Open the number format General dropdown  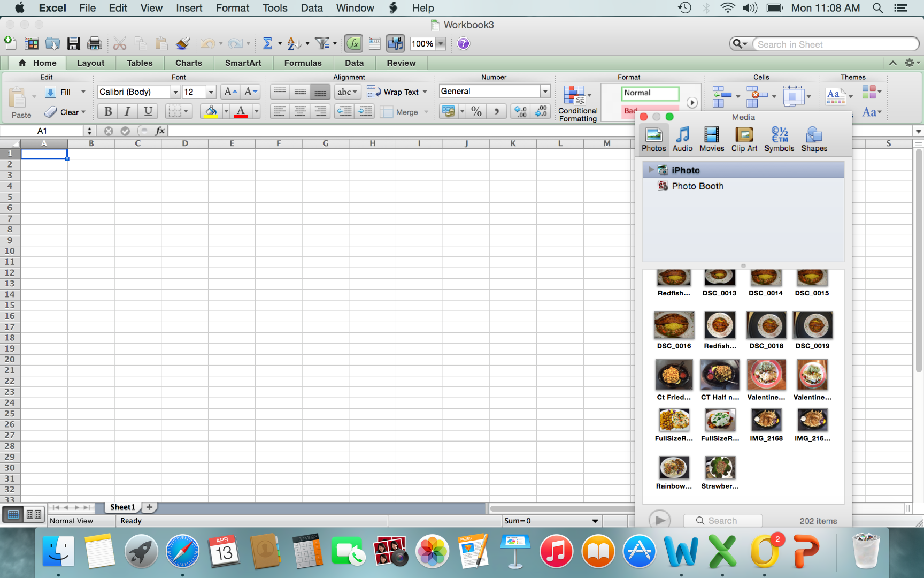[x=545, y=92]
